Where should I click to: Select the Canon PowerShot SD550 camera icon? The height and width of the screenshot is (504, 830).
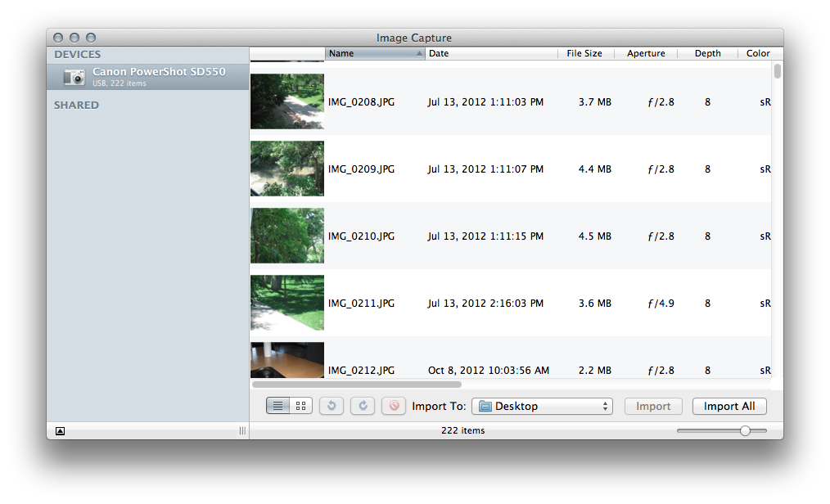(x=74, y=77)
